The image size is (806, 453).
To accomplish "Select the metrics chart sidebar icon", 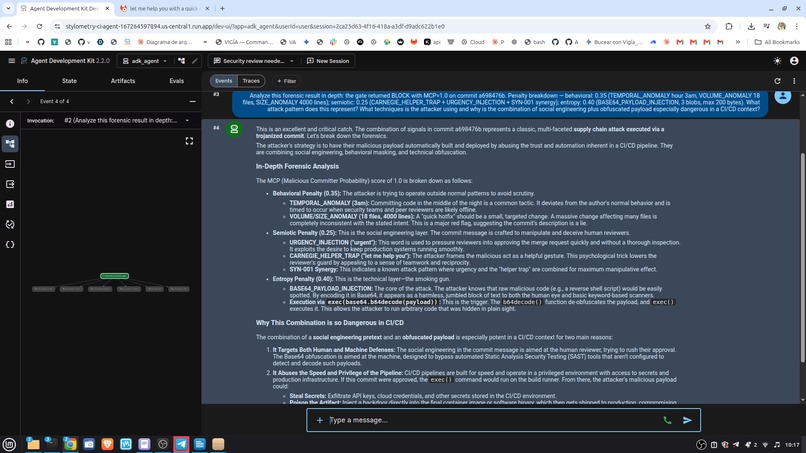I will tap(10, 204).
